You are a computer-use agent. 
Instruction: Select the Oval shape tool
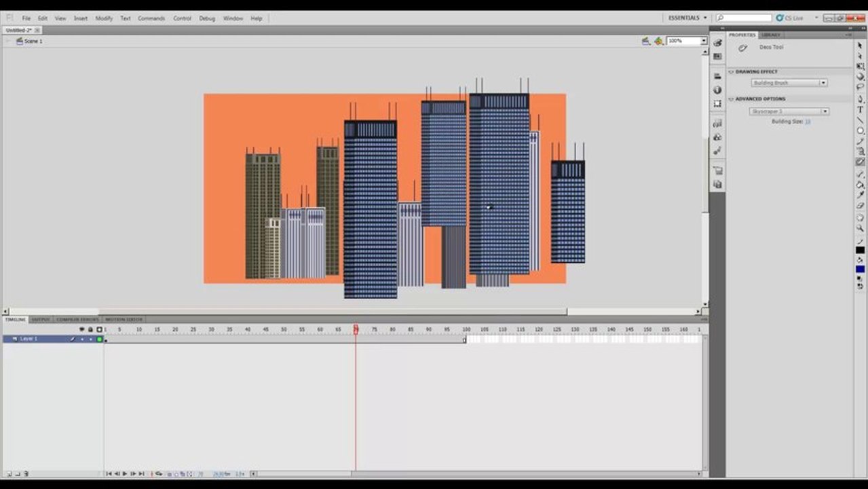[x=860, y=131]
